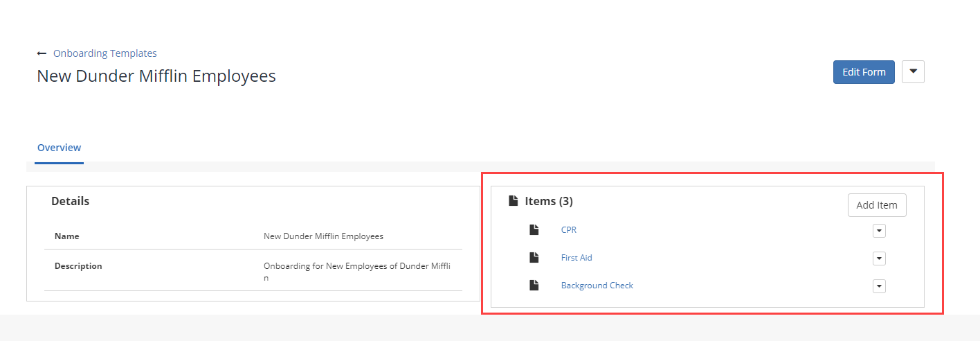Click the Description field label

coord(78,266)
